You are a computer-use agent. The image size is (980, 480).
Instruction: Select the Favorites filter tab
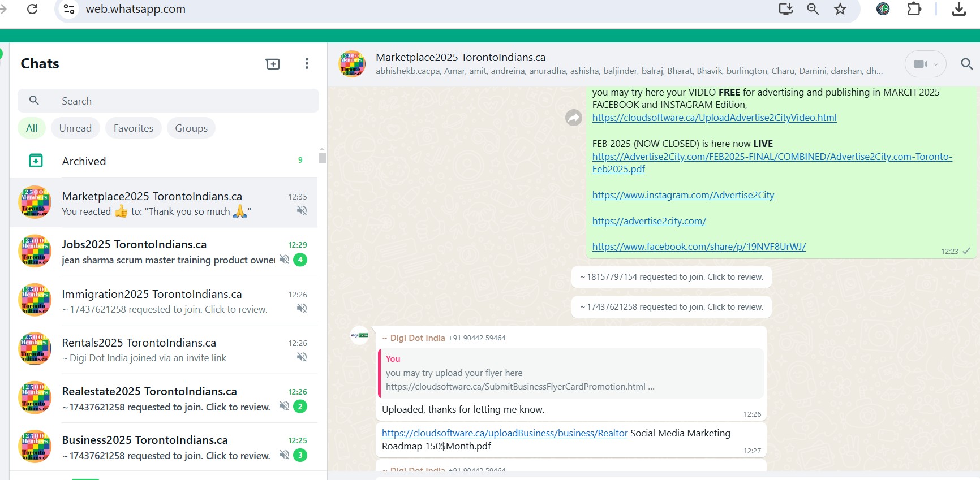(x=133, y=128)
